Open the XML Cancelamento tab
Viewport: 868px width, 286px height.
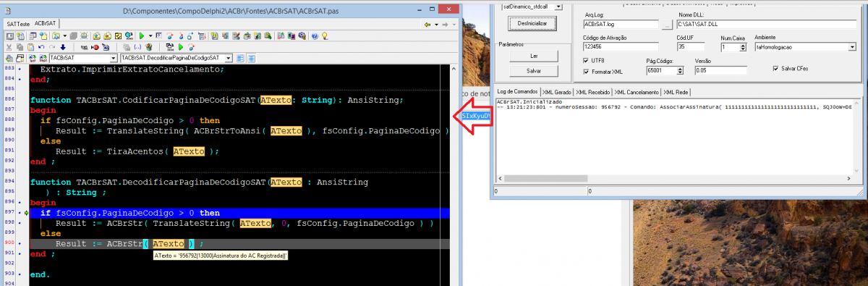pyautogui.click(x=637, y=93)
